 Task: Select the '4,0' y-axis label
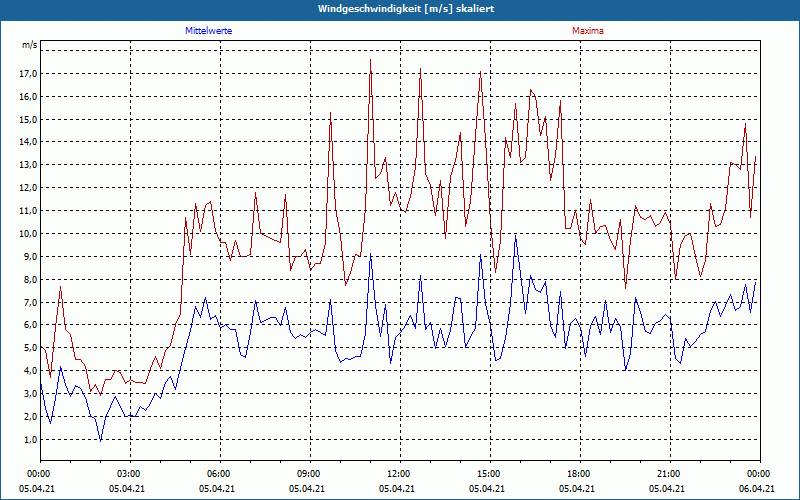(31, 371)
